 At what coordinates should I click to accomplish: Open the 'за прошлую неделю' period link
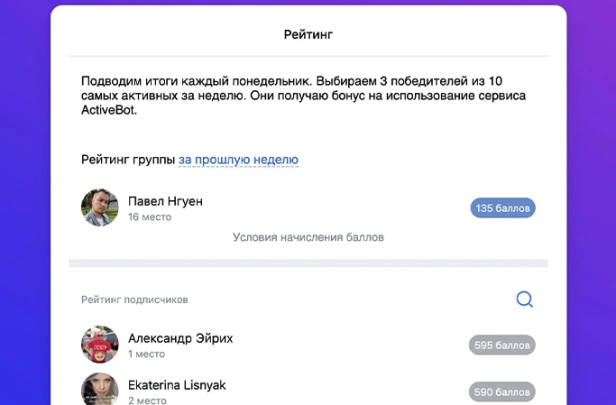coord(238,160)
